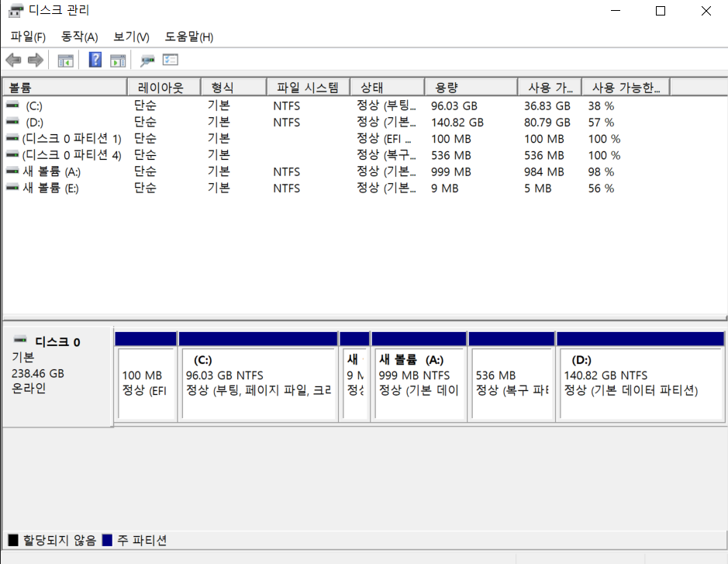Sort by the 상태 column header
The image size is (728, 564).
click(x=387, y=87)
